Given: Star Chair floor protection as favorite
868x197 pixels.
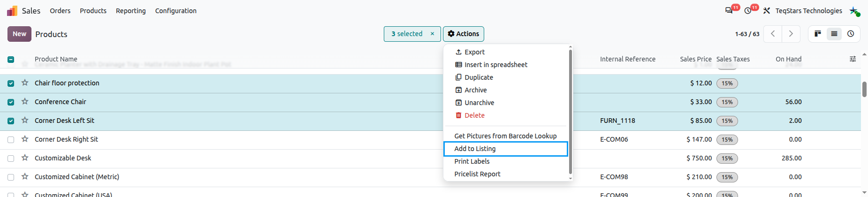Looking at the screenshot, I should coord(25,83).
